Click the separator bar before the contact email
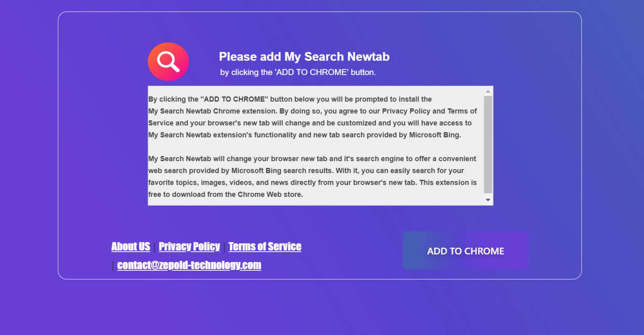 (113, 266)
